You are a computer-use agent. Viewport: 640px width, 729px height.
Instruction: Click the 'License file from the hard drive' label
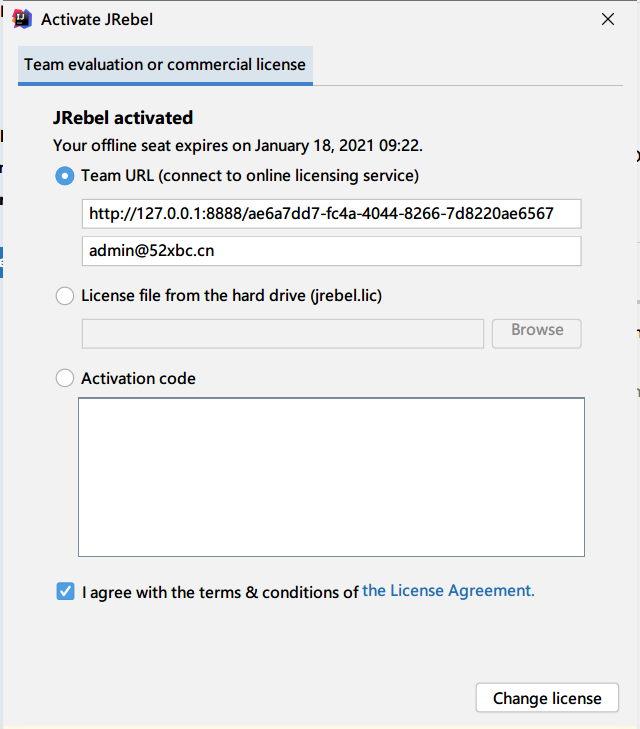[231, 296]
